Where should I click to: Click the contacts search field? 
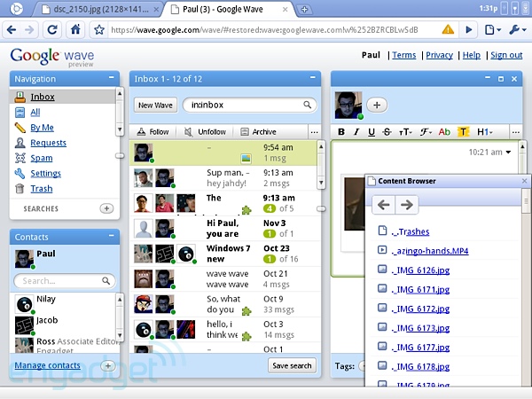click(65, 281)
